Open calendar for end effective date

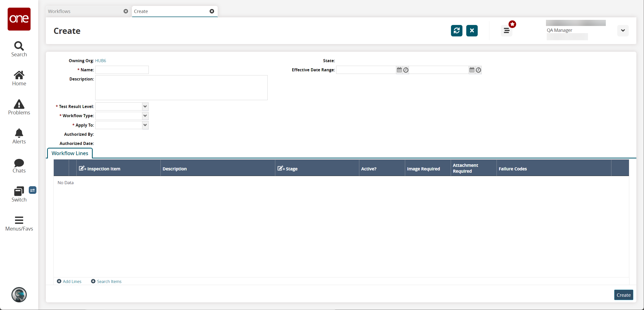472,70
